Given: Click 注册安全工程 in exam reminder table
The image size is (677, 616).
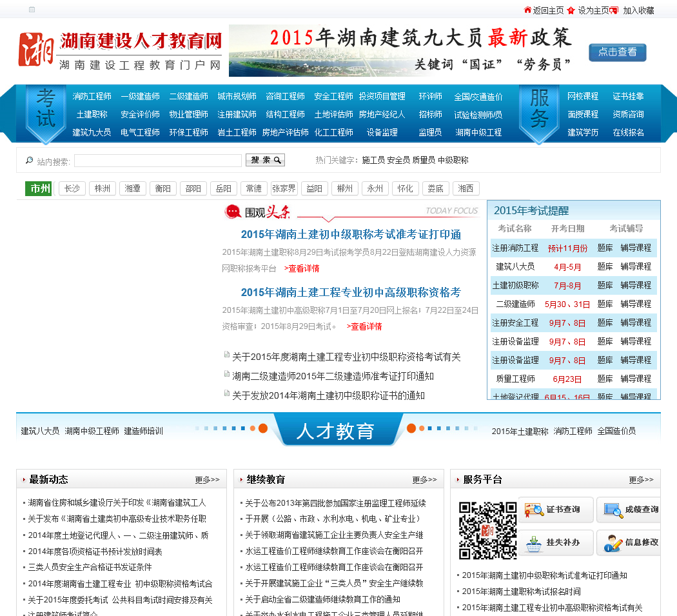Looking at the screenshot, I should (515, 323).
